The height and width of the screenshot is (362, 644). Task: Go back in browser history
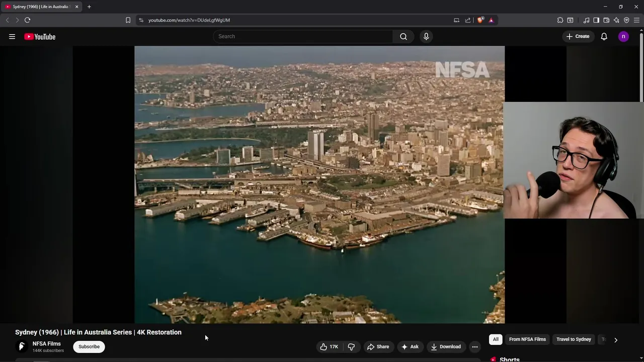tap(7, 20)
